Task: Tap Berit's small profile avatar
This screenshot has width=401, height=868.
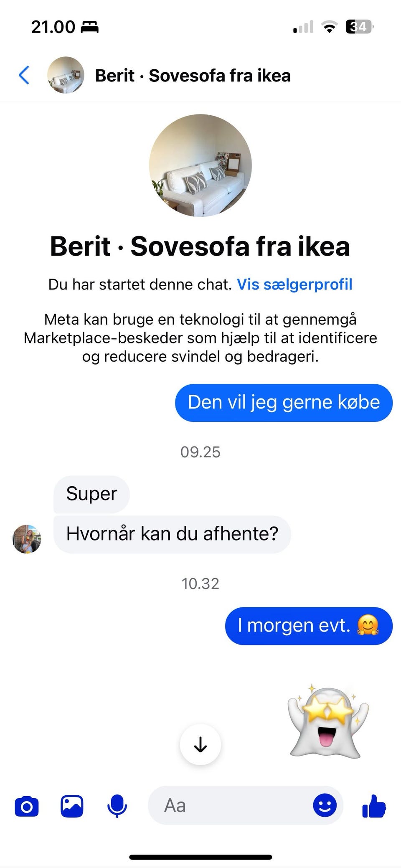Action: (x=27, y=539)
